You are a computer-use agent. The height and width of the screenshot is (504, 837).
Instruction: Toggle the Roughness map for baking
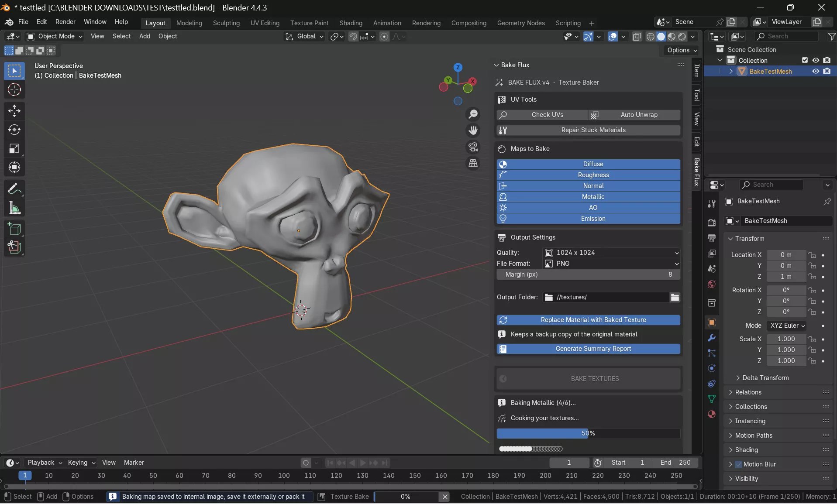tap(589, 175)
